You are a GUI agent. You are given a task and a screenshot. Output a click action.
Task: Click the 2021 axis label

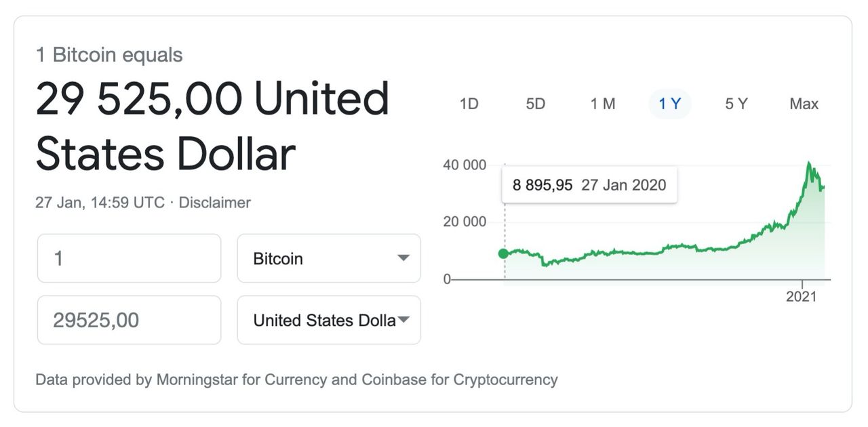(x=802, y=296)
